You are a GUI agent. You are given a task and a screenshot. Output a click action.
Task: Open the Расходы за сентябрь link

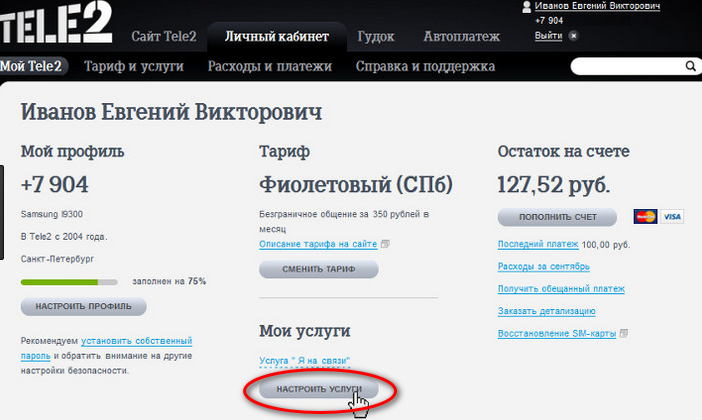(544, 266)
